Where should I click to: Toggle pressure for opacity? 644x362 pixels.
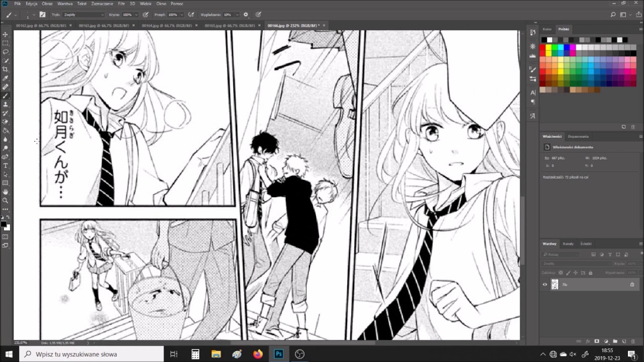(145, 15)
